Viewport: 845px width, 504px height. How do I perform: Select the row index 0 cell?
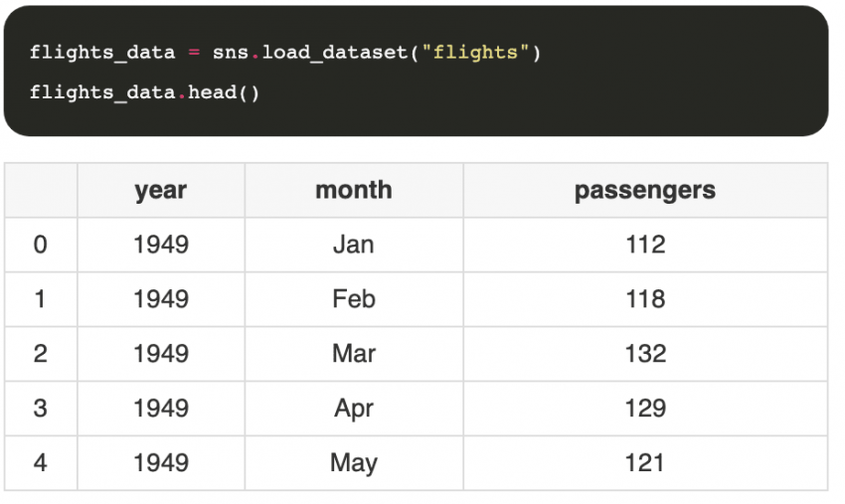pos(41,245)
